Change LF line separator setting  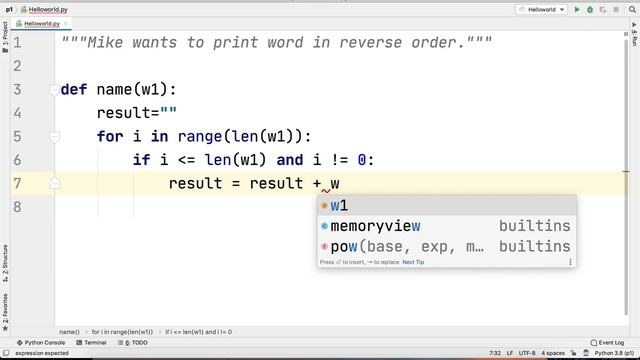pyautogui.click(x=510, y=353)
